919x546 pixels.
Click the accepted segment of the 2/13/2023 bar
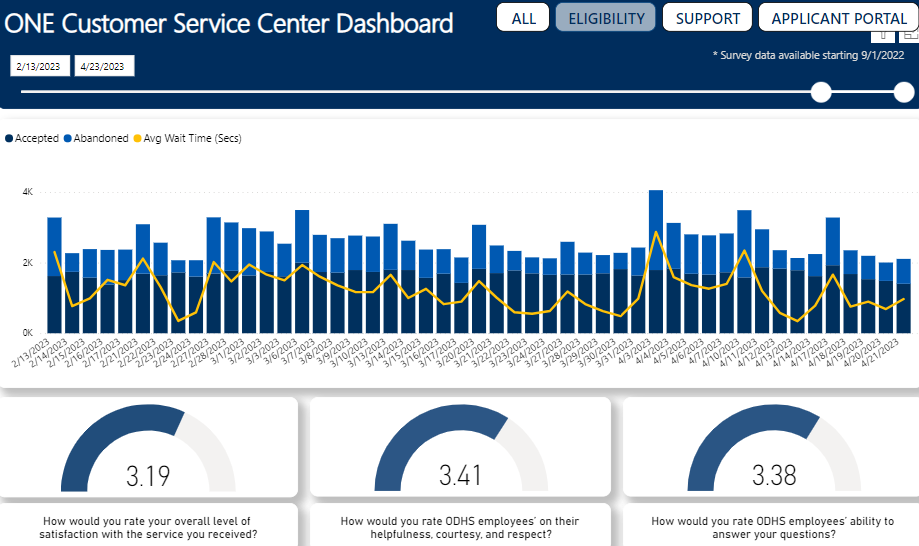coord(55,305)
